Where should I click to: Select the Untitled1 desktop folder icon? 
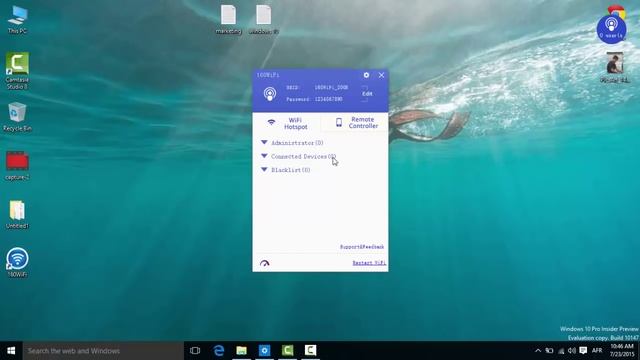(x=17, y=214)
